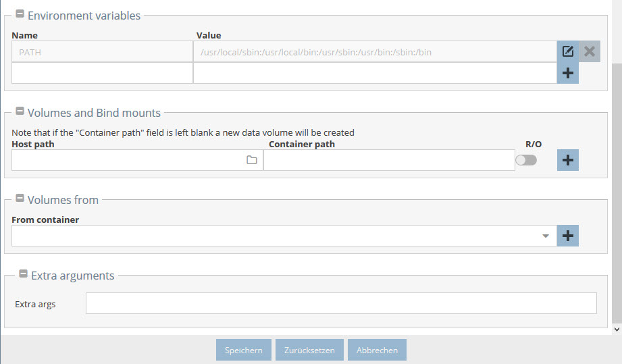This screenshot has height=364, width=622.
Task: Toggle the R/O read-only switch
Action: click(526, 160)
